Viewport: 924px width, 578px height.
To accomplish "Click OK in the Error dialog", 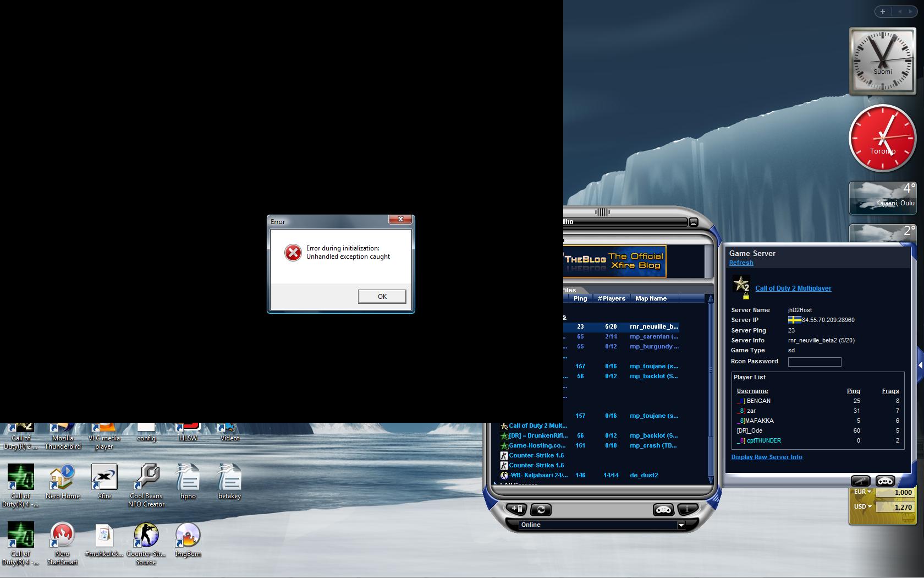I will point(382,296).
